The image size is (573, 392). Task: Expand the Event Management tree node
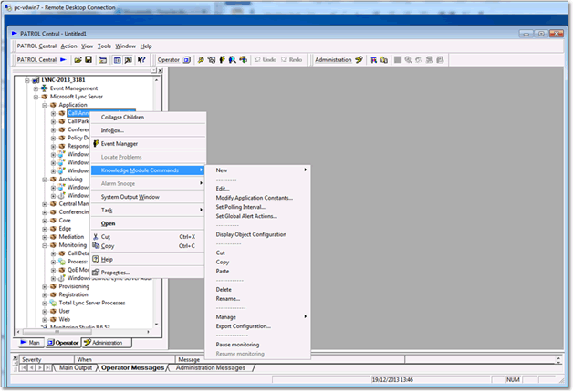click(36, 88)
